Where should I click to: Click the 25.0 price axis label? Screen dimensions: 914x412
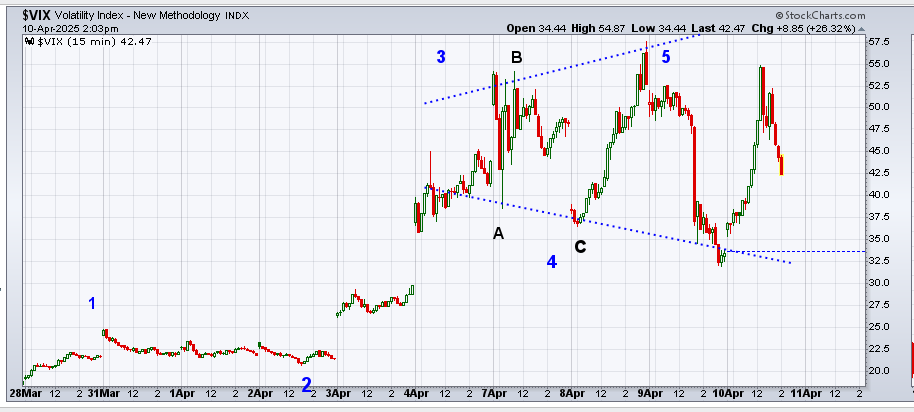pos(877,326)
